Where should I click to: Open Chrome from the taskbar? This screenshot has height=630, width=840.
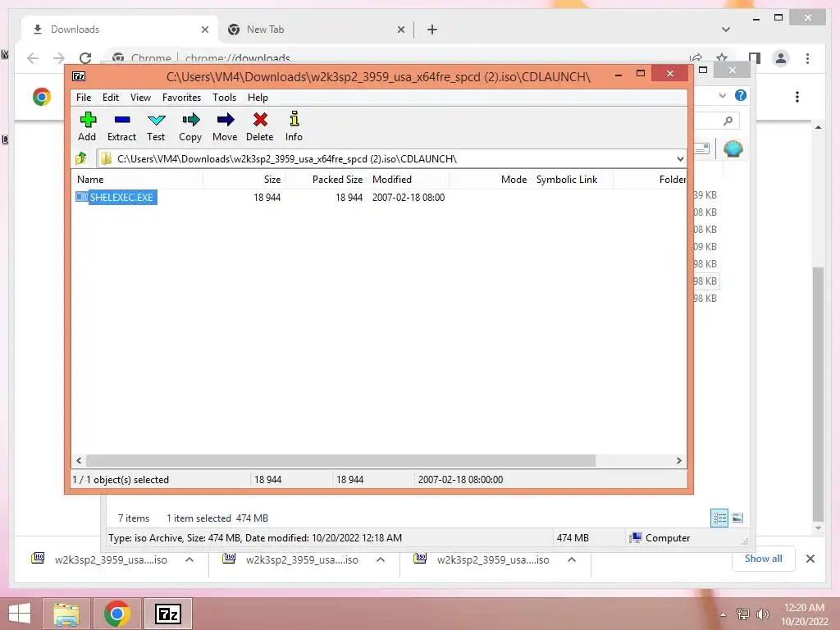(116, 614)
